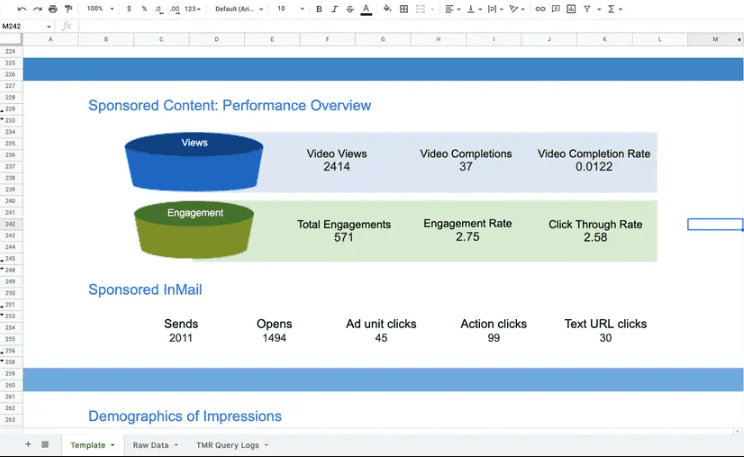
Task: Open the Default font family dropdown
Action: point(239,9)
